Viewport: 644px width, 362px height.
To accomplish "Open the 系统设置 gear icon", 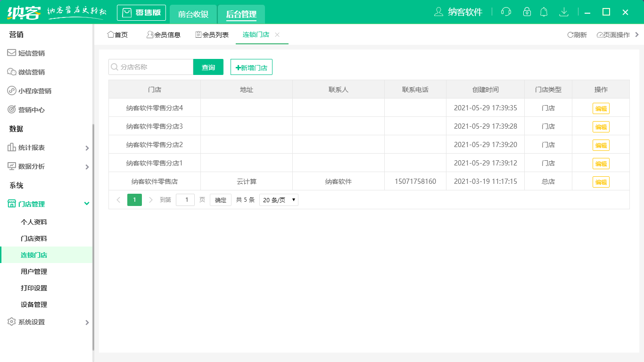I will coord(11,322).
